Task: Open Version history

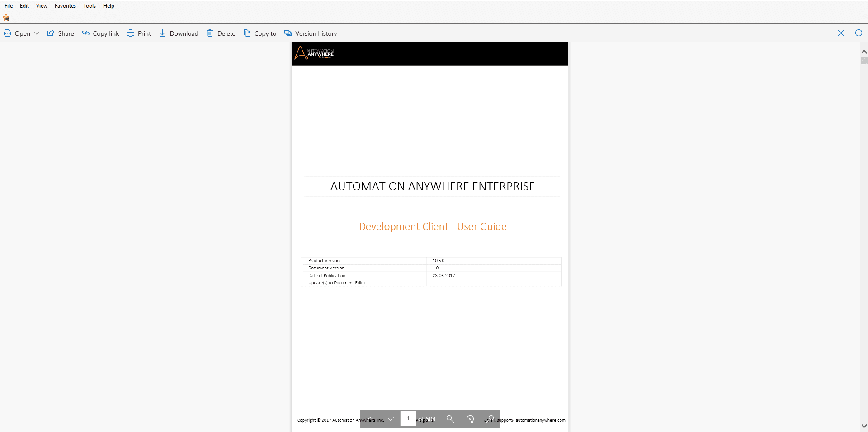Action: coord(311,33)
